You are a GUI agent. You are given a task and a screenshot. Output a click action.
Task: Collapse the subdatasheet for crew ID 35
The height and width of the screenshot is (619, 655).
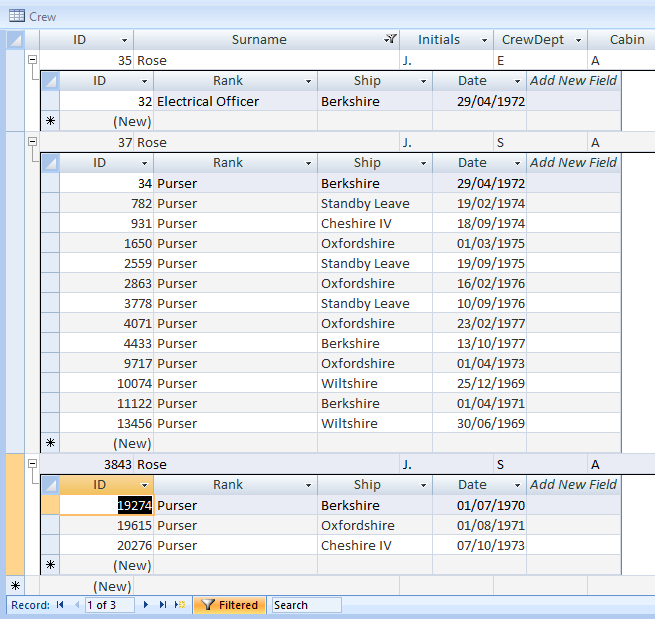click(33, 60)
